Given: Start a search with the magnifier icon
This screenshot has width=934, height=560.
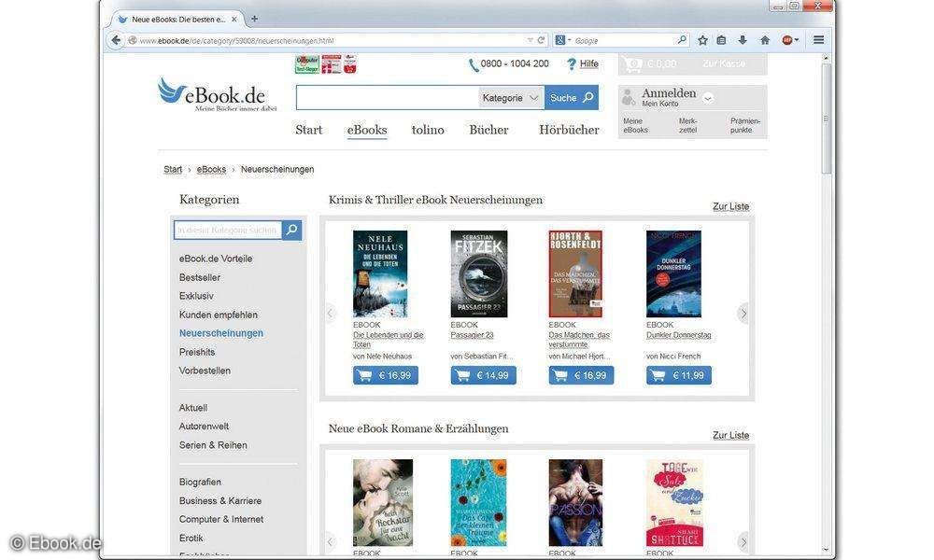Looking at the screenshot, I should point(590,97).
